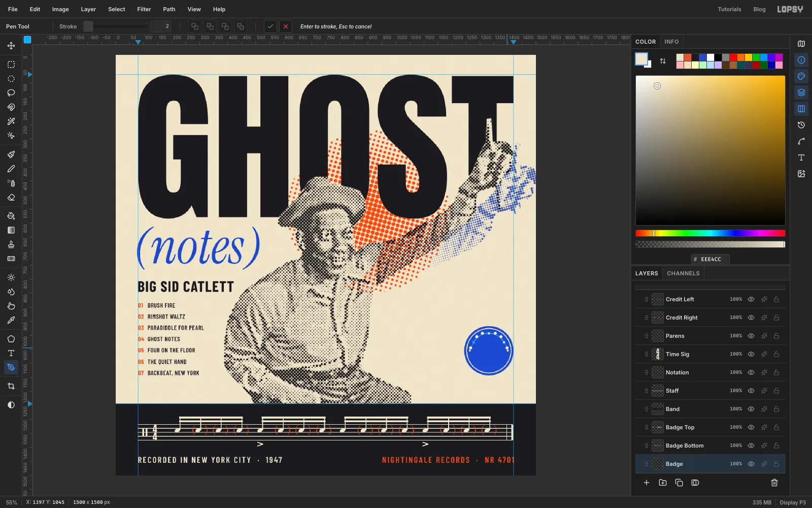The image size is (812, 508).
Task: Open the paths panel icon
Action: (801, 141)
